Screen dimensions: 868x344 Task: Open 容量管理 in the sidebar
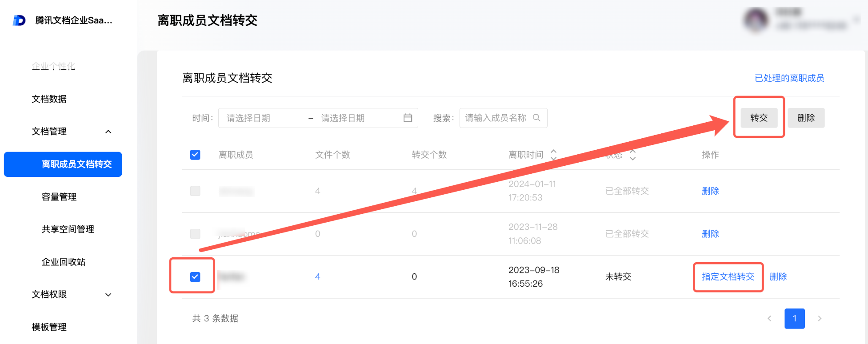tap(59, 197)
